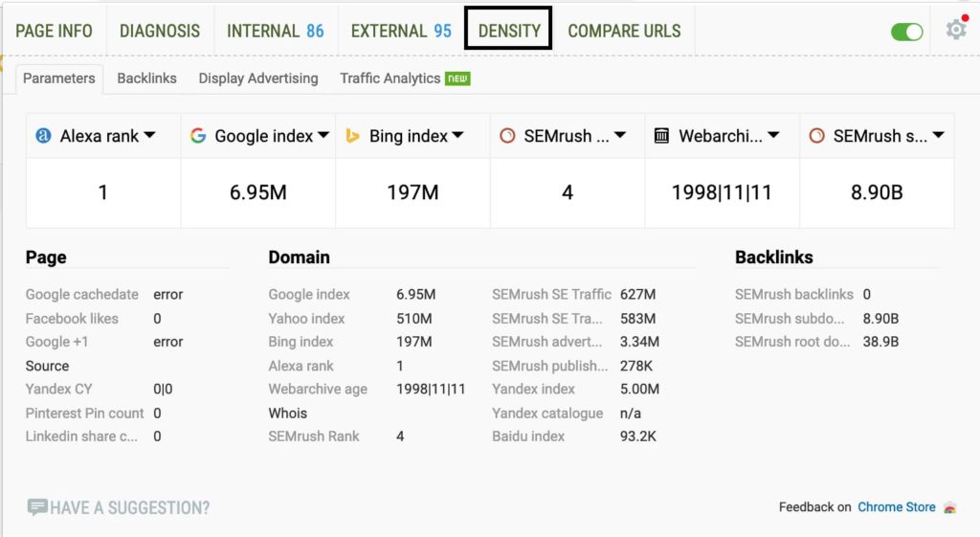The image size is (980, 537).
Task: Click the 8.90B value in the top table
Action: click(x=877, y=191)
